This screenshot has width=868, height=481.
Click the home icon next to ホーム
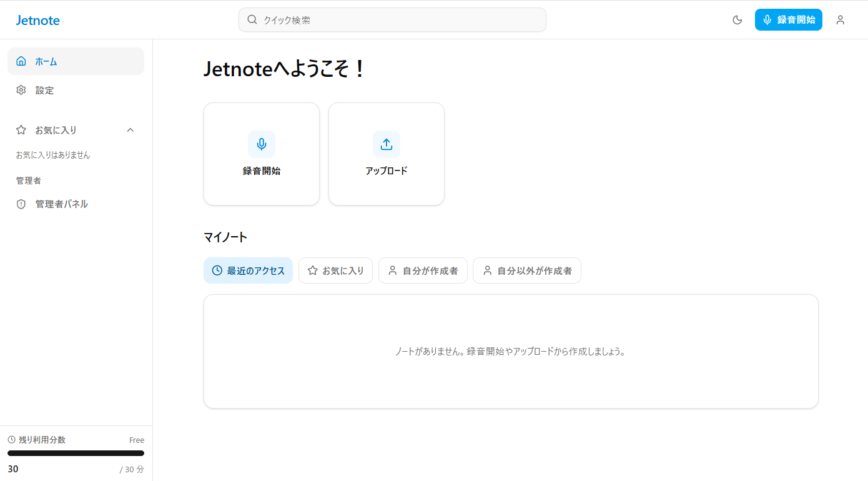(22, 61)
